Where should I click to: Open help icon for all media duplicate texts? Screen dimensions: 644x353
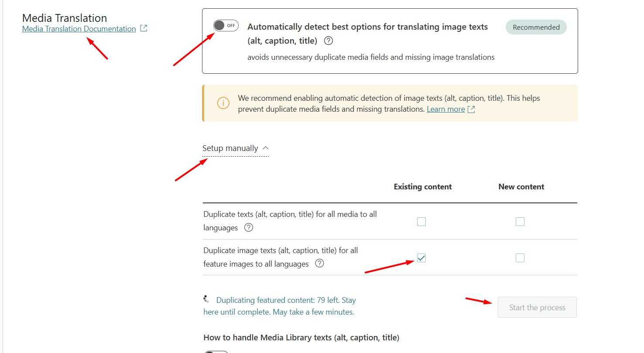(249, 227)
